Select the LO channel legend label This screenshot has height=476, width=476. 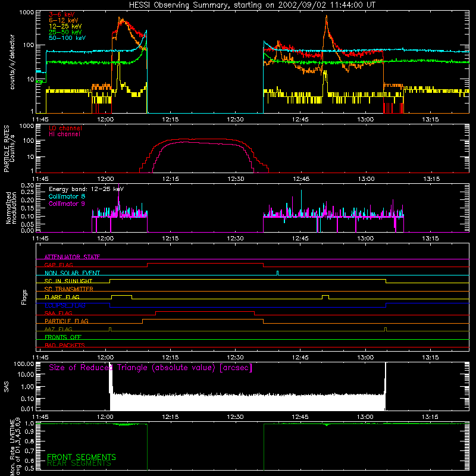pos(65,128)
